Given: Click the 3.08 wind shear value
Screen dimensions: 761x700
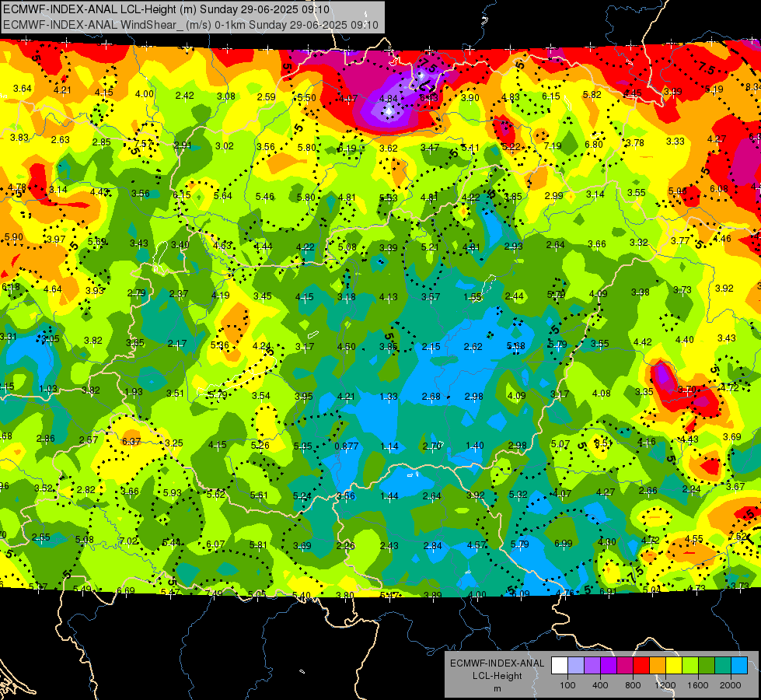Looking at the screenshot, I should (x=226, y=96).
